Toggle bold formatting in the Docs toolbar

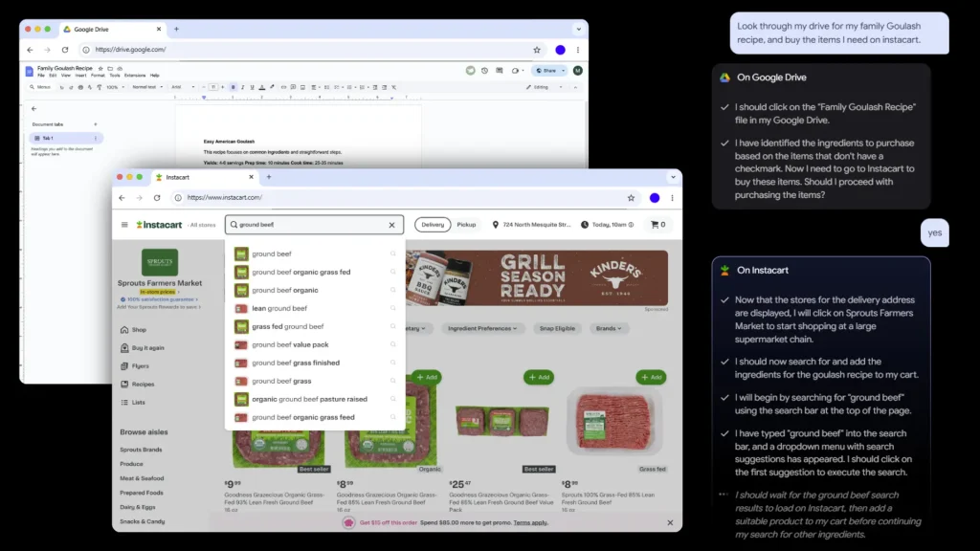(x=234, y=87)
